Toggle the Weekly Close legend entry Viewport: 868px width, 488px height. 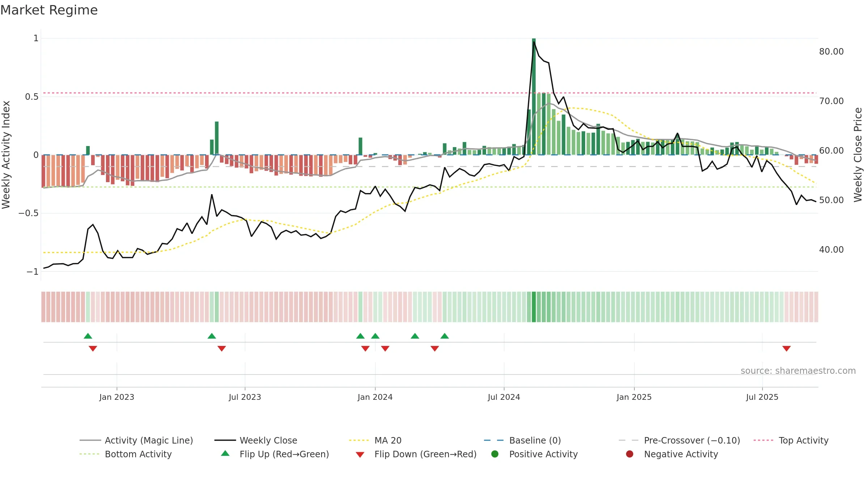256,440
